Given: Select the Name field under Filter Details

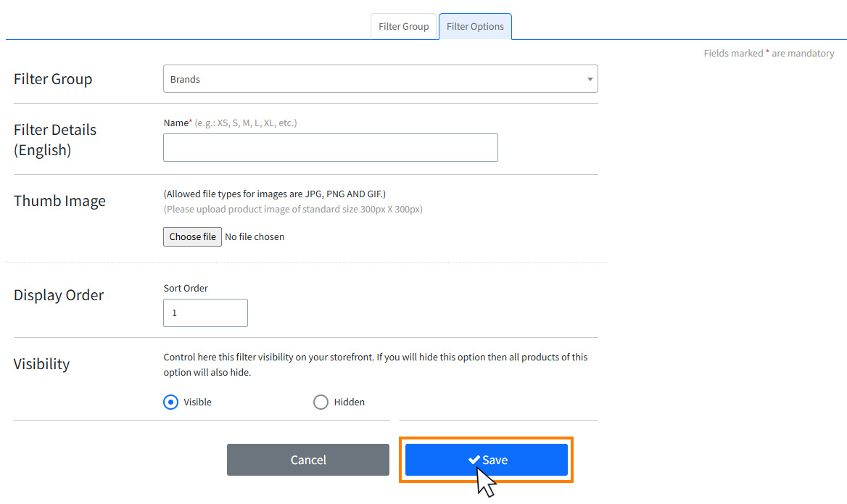Looking at the screenshot, I should (x=330, y=147).
